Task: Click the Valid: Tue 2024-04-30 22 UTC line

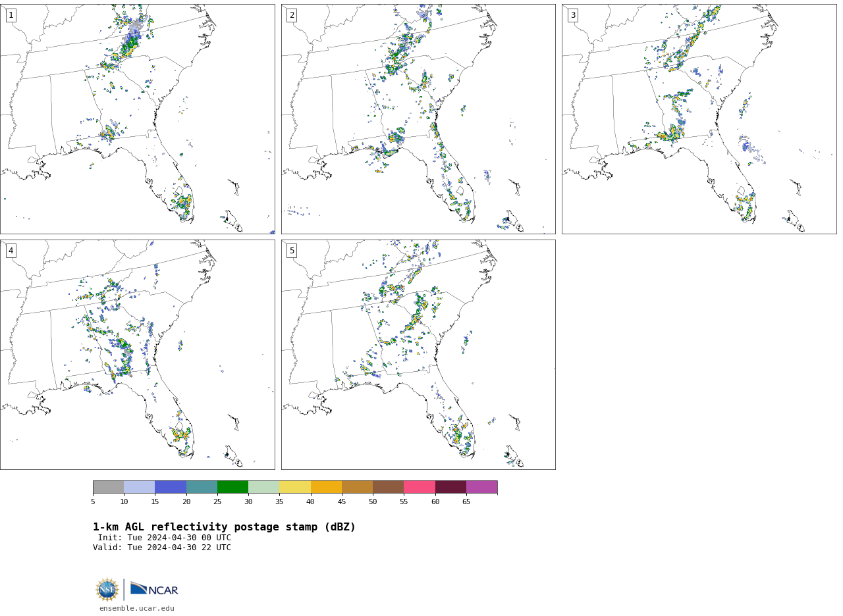Action: click(162, 548)
